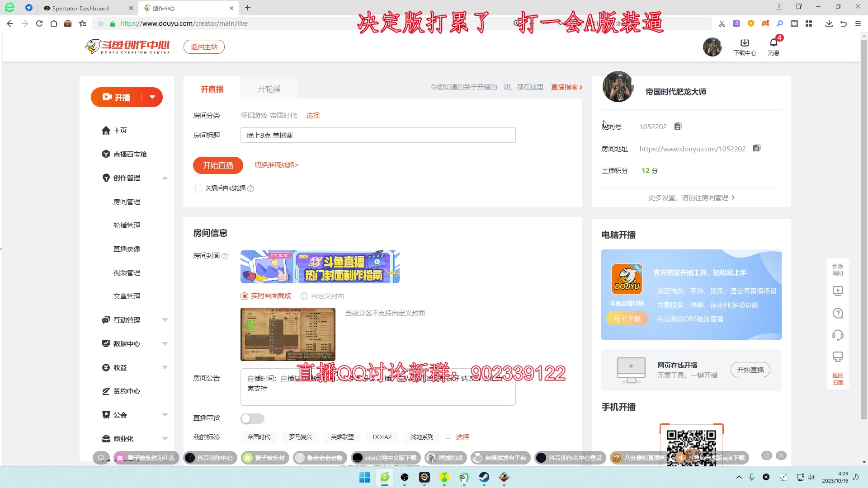Collapse the 创作管理 section
This screenshot has width=868, height=488.
(165, 178)
